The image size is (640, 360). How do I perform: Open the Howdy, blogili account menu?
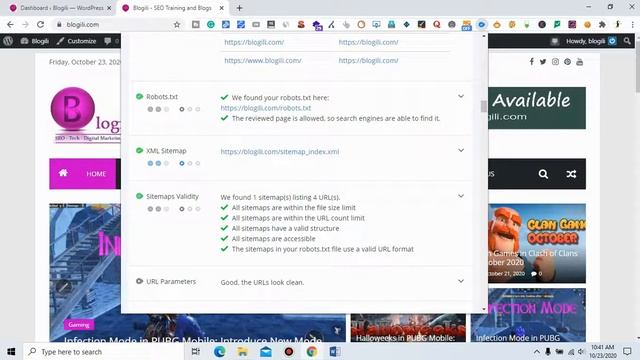point(590,41)
